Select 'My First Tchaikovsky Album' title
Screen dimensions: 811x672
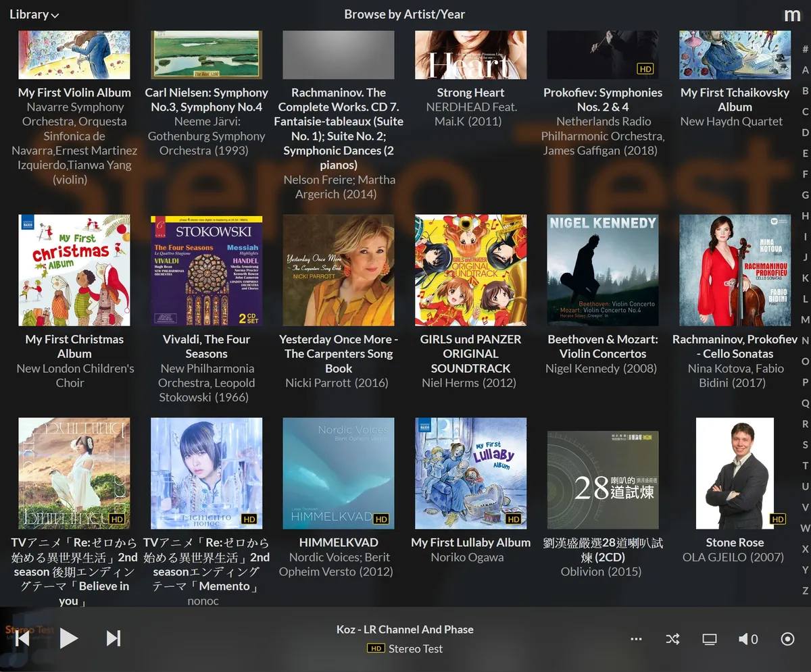[x=735, y=100]
